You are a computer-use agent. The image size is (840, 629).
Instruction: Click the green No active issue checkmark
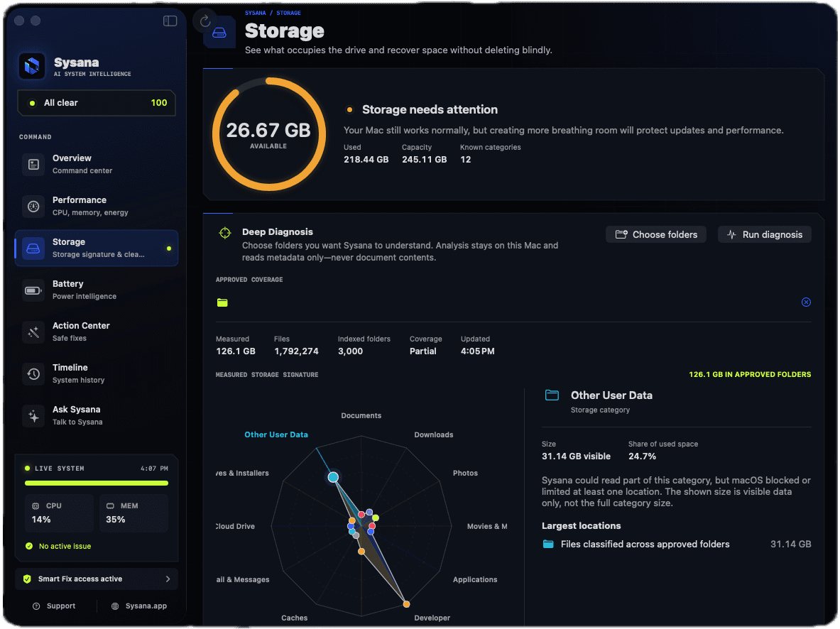[29, 547]
